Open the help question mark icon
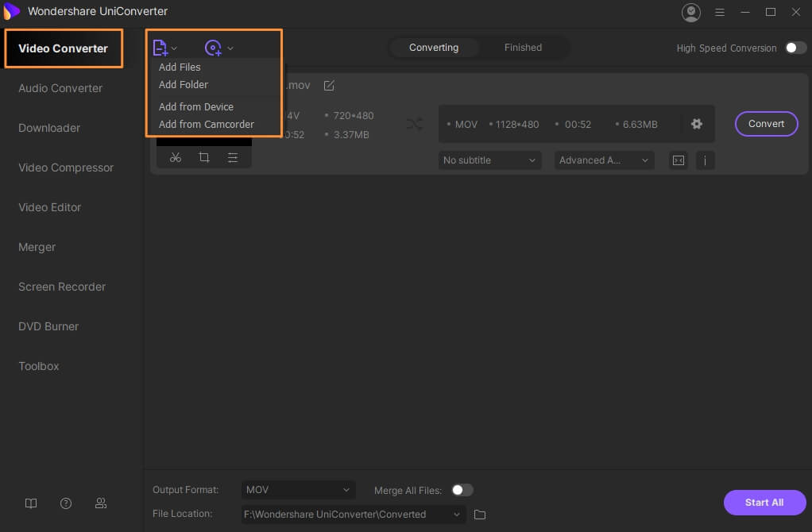 coord(66,503)
